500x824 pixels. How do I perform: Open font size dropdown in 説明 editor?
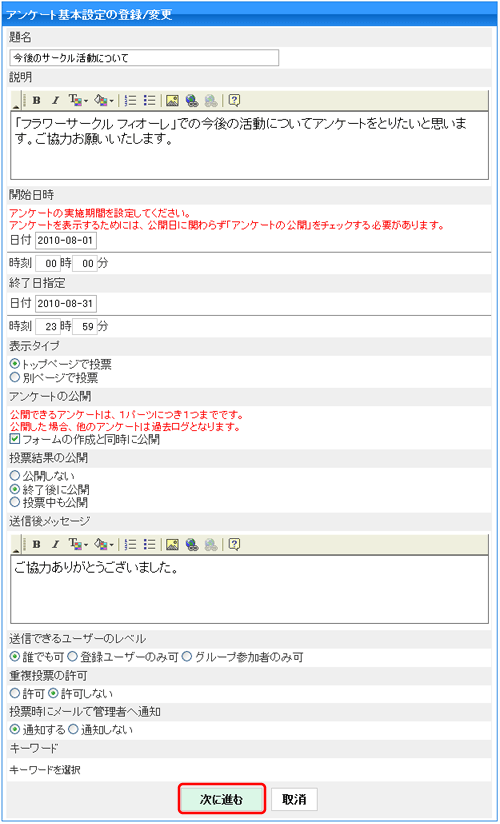[79, 100]
